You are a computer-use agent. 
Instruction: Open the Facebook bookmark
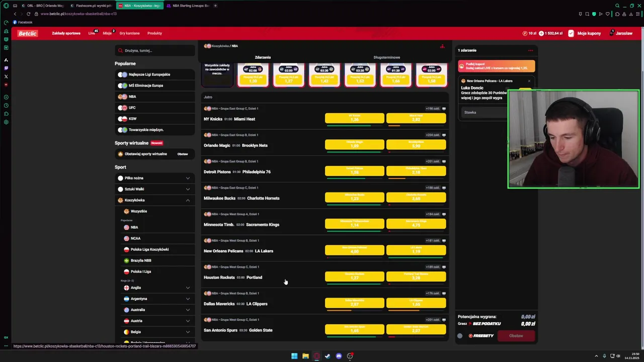tap(23, 22)
